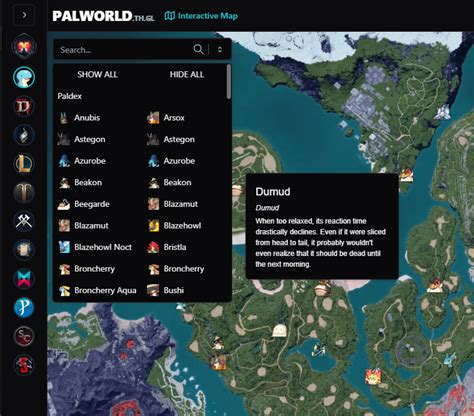Select the Diablo game icon in sidebar
The image size is (474, 416).
[x=24, y=107]
